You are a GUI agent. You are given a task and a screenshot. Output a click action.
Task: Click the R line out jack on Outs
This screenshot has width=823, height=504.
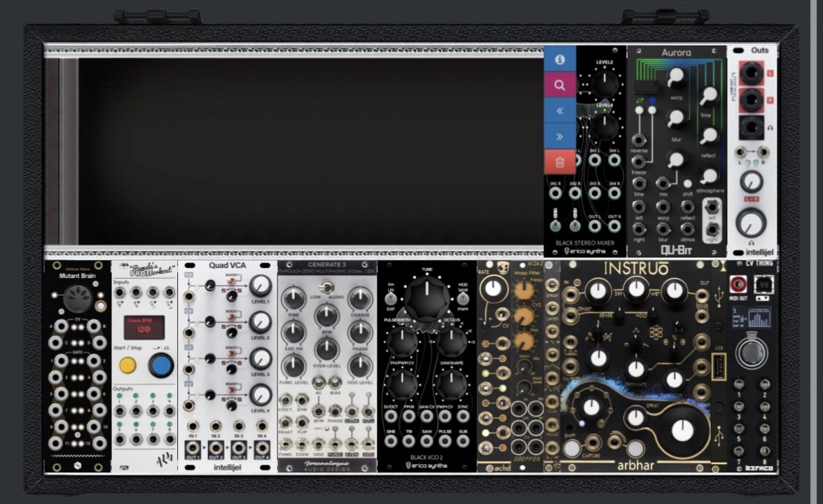751,99
